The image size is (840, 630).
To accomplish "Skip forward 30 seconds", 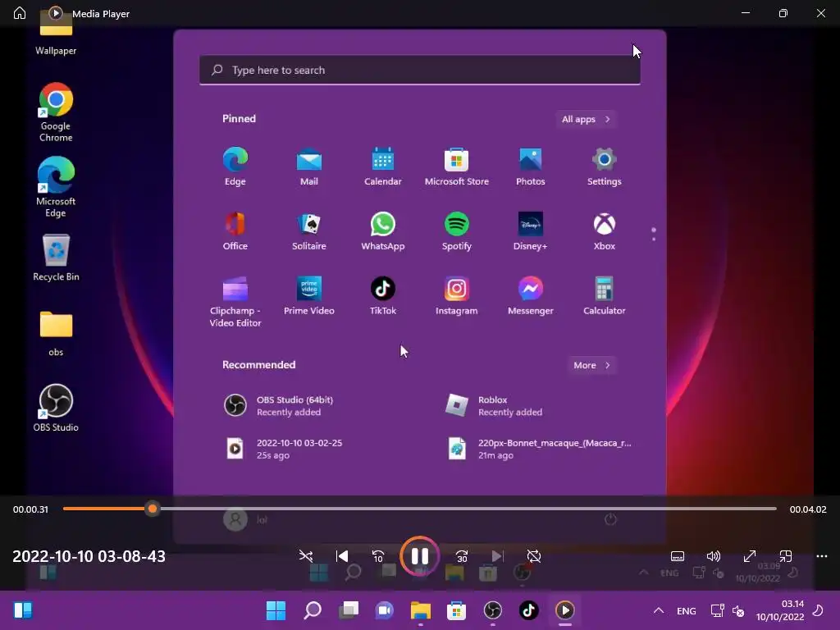I will (461, 556).
